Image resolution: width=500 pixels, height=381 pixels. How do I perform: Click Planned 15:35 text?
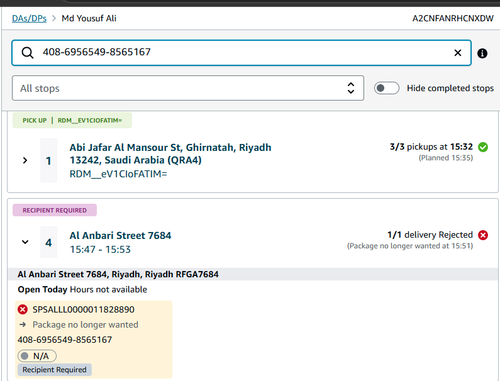pos(446,158)
